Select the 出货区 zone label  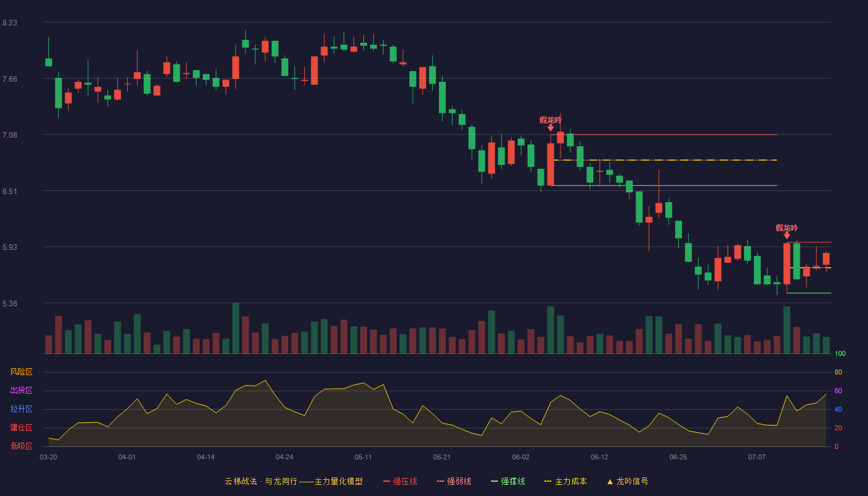21,391
